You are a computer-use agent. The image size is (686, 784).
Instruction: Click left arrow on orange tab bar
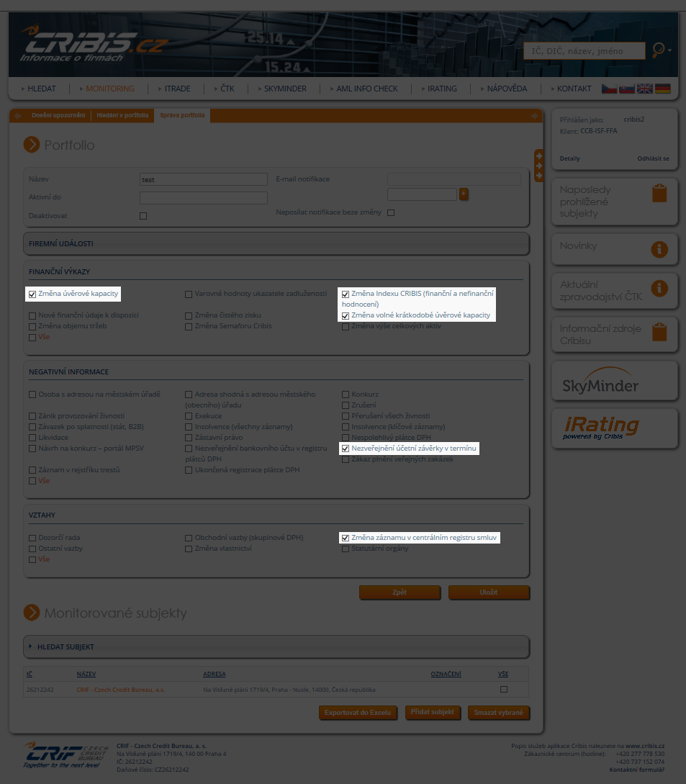click(18, 115)
